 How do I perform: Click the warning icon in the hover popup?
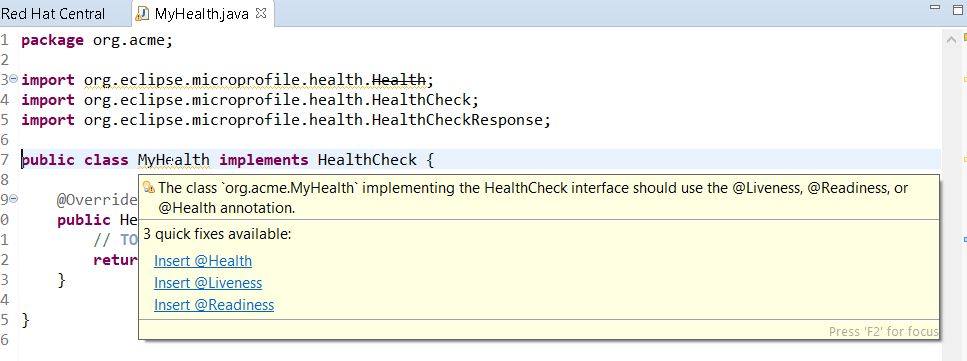click(149, 188)
